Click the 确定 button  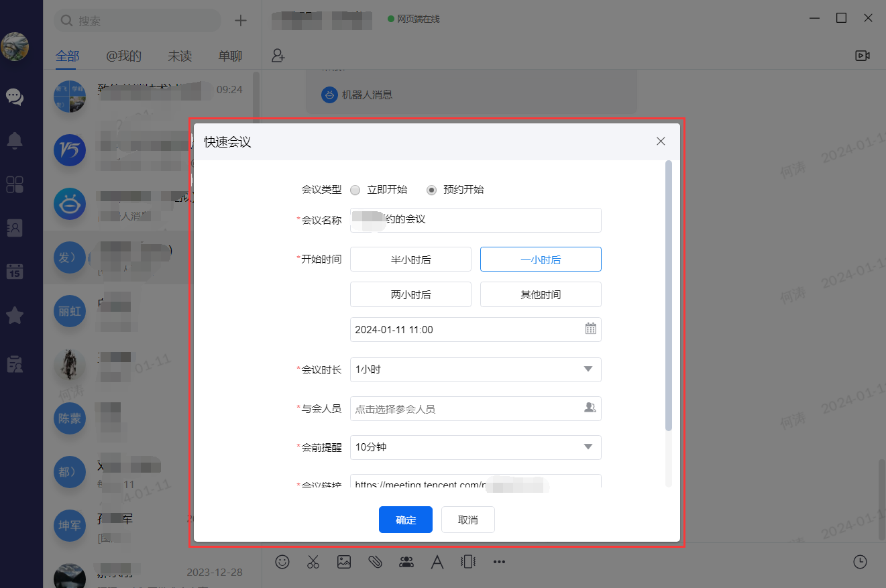point(405,520)
